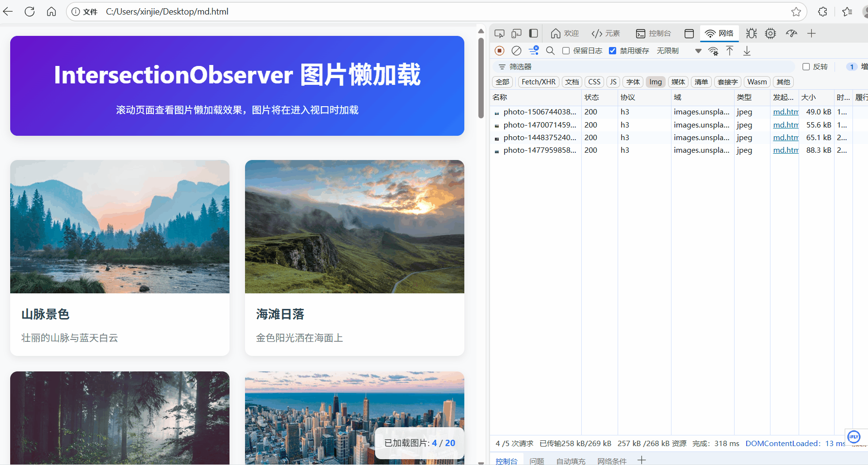Open the 无限制 throttling dropdown
This screenshot has width=868, height=465.
coord(667,50)
